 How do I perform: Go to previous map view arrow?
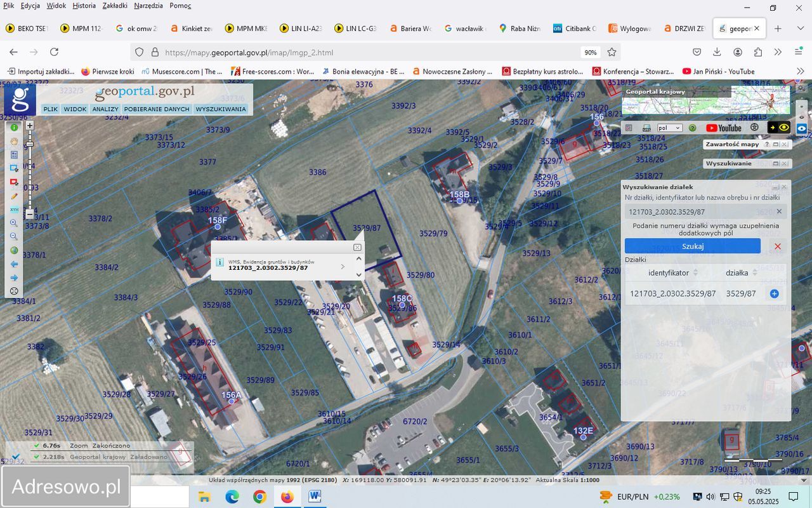pyautogui.click(x=14, y=264)
